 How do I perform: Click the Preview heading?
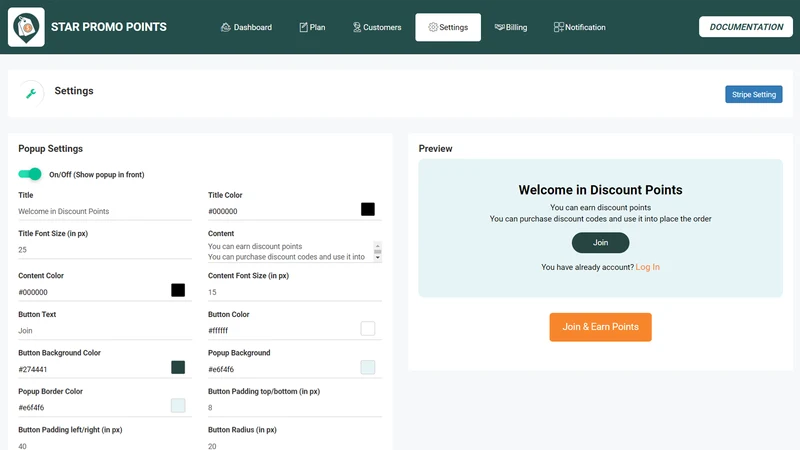[x=435, y=148]
